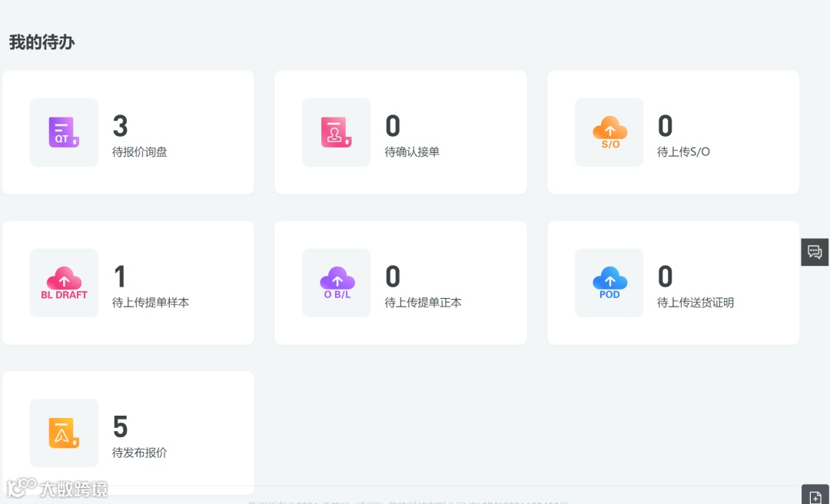Viewport: 830px width, 504px height.
Task: Click the POD delivery proof icon
Action: coord(609,283)
